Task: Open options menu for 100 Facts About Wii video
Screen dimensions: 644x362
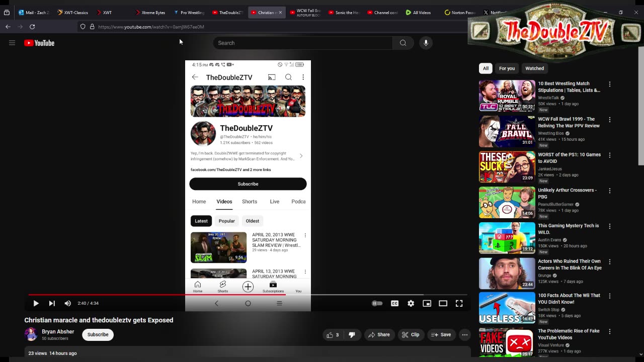Action: 610,296
